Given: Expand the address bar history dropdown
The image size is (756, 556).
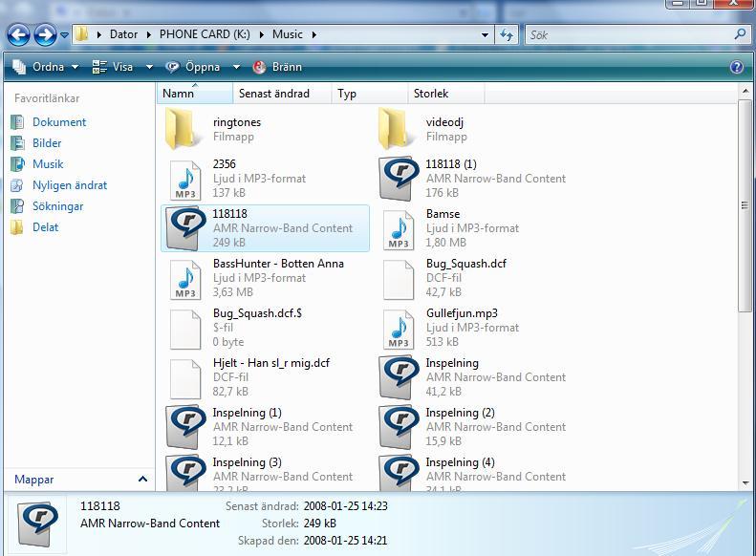Looking at the screenshot, I should tap(486, 34).
